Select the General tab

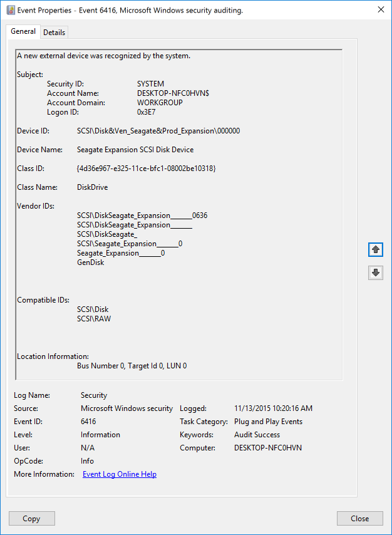coord(23,32)
